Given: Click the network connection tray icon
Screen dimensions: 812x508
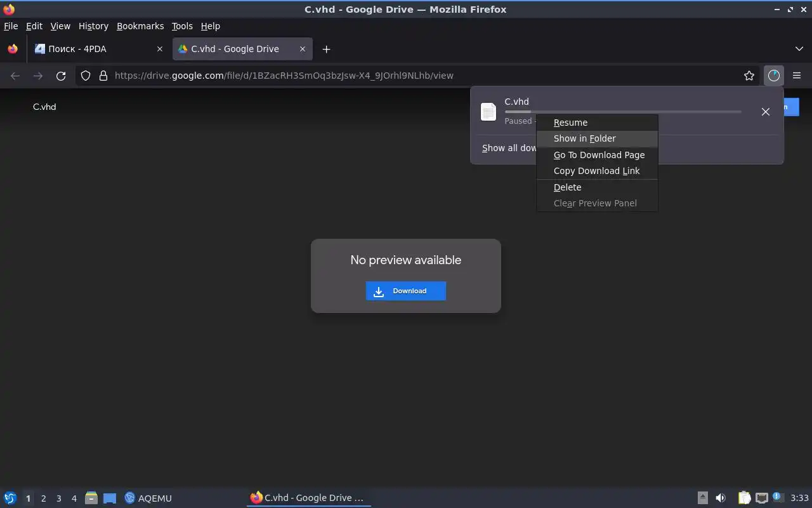Looking at the screenshot, I should (x=762, y=498).
